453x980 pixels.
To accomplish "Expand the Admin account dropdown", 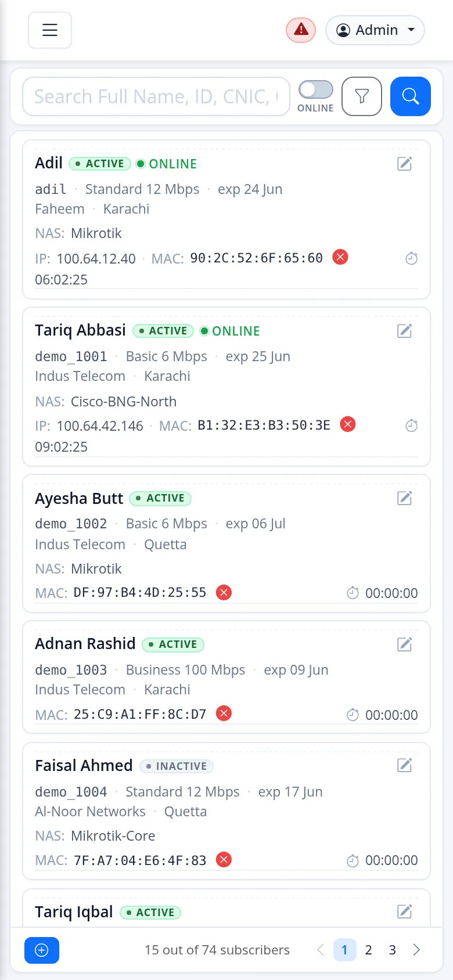I will (375, 30).
